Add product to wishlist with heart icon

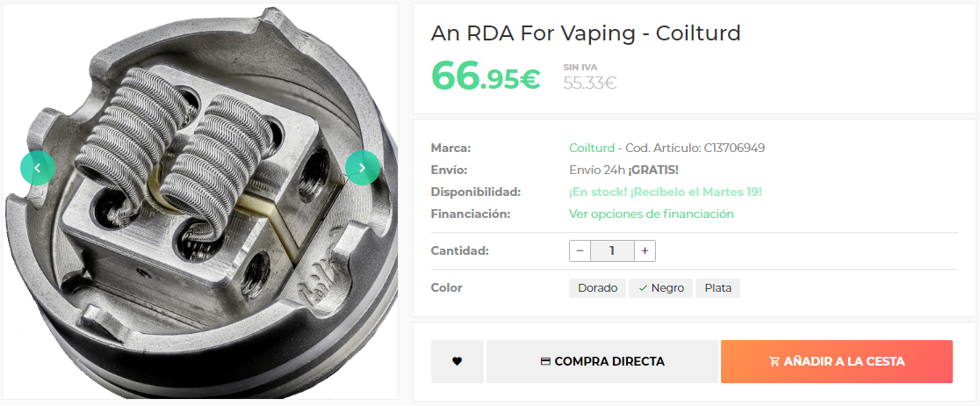[457, 361]
